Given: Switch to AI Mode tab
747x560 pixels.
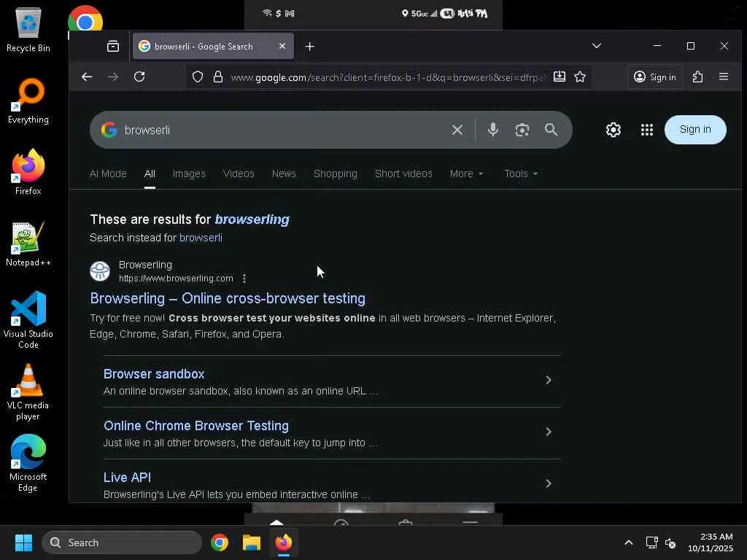Looking at the screenshot, I should point(108,174).
